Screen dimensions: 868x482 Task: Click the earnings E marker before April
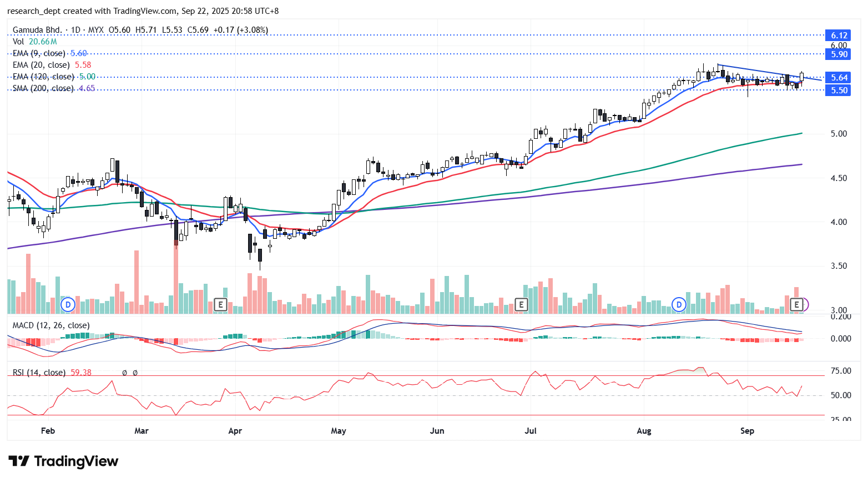pos(220,304)
